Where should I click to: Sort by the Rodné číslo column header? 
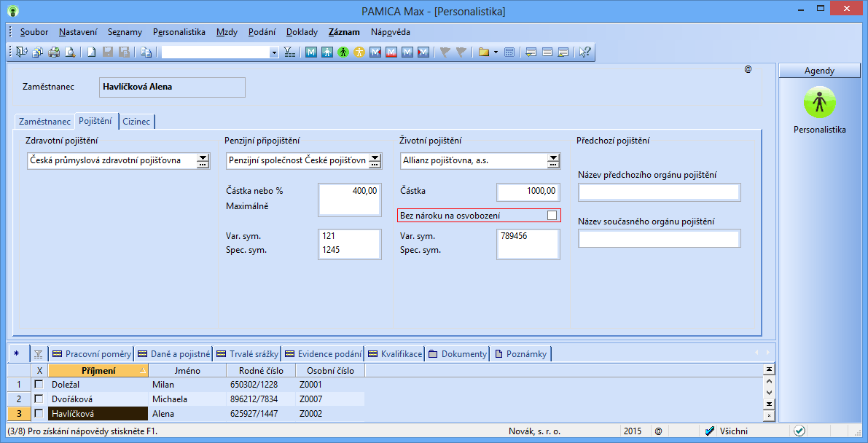point(262,370)
